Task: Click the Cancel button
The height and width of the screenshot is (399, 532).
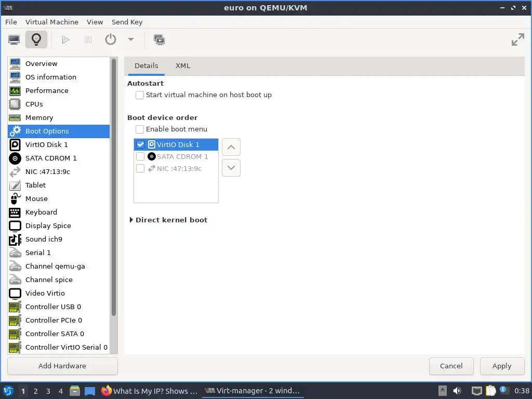Action: tap(451, 366)
